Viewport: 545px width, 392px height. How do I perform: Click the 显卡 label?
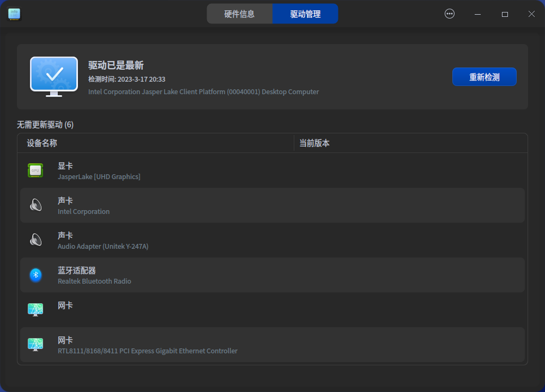click(x=65, y=166)
